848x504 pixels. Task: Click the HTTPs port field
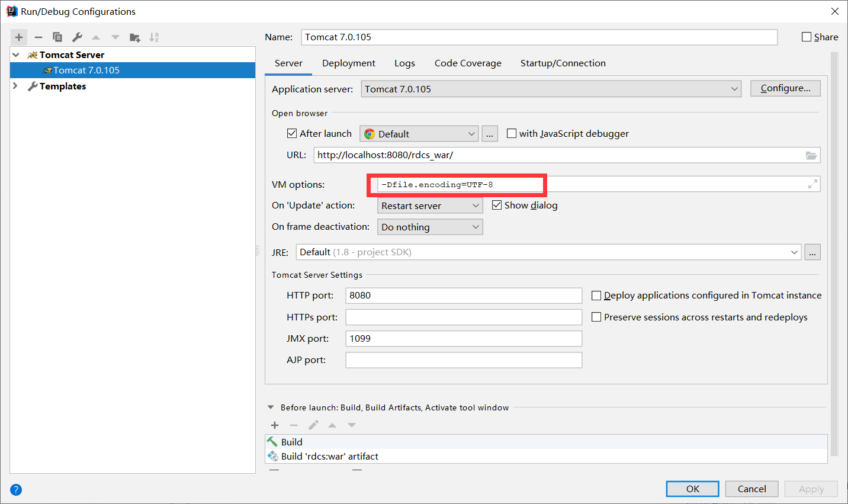(x=464, y=317)
